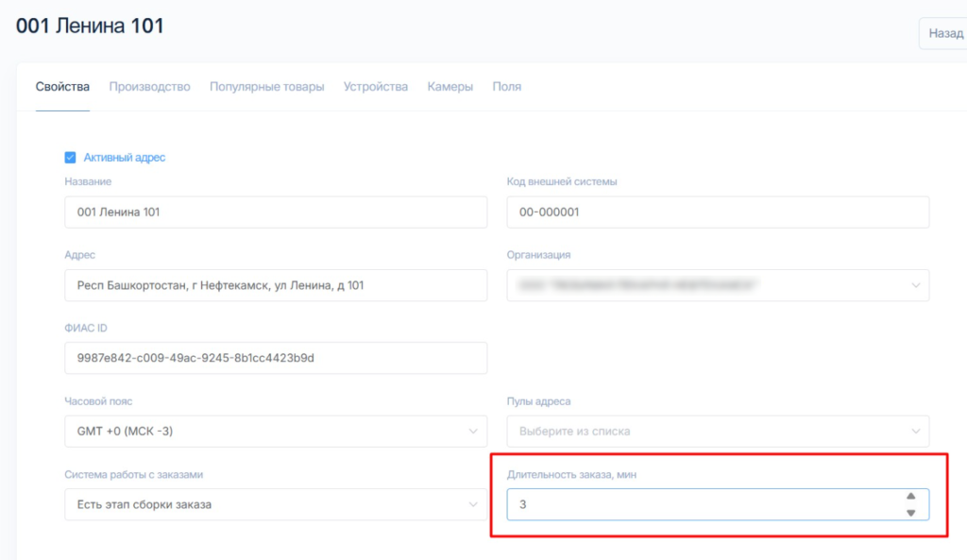
Task: Uncheck the Активный адрес checkbox
Action: (x=70, y=158)
